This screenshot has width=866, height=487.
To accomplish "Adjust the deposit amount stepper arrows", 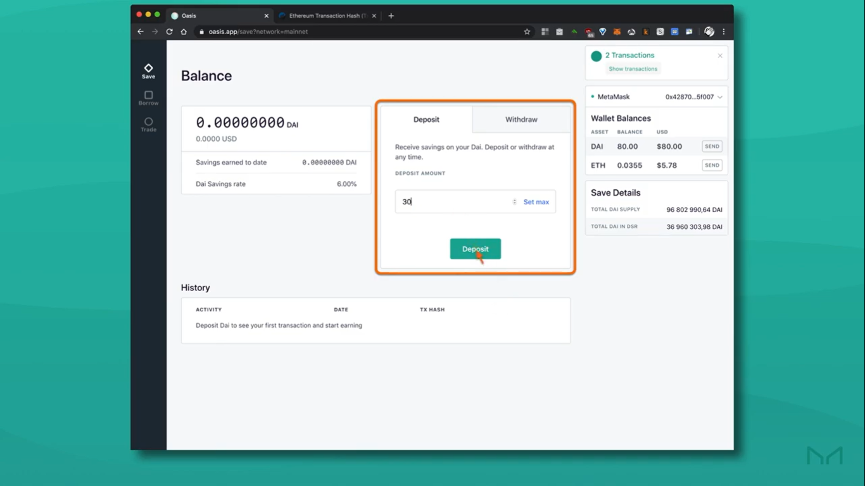I will coord(514,202).
